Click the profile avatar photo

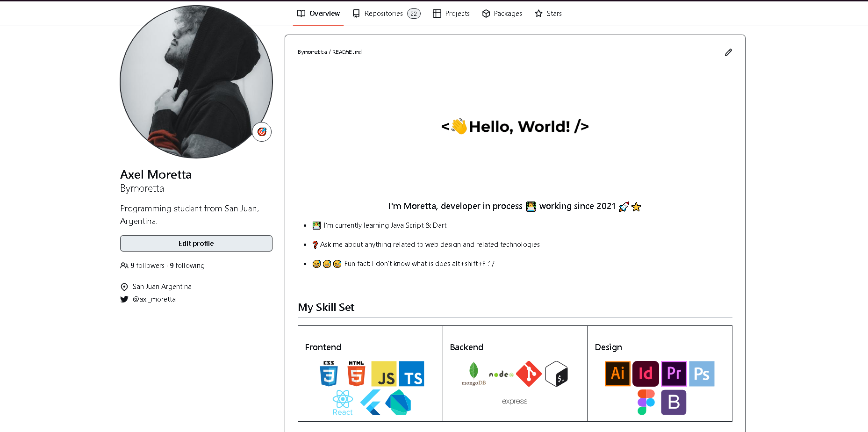coord(196,82)
